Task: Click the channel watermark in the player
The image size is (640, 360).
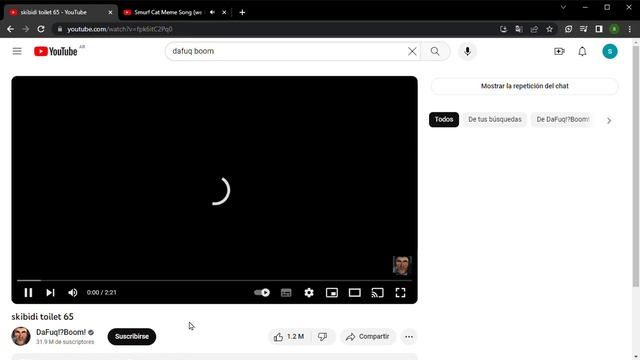Action: [x=402, y=266]
